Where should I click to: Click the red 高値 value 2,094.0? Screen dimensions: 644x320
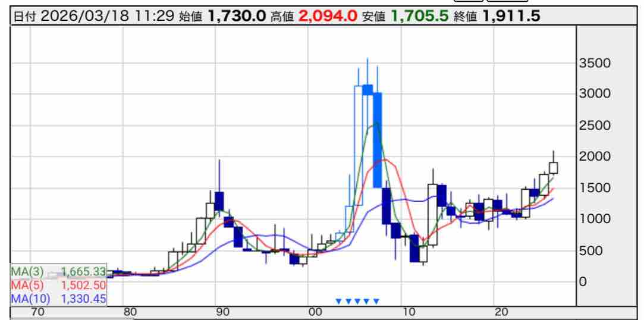click(328, 17)
